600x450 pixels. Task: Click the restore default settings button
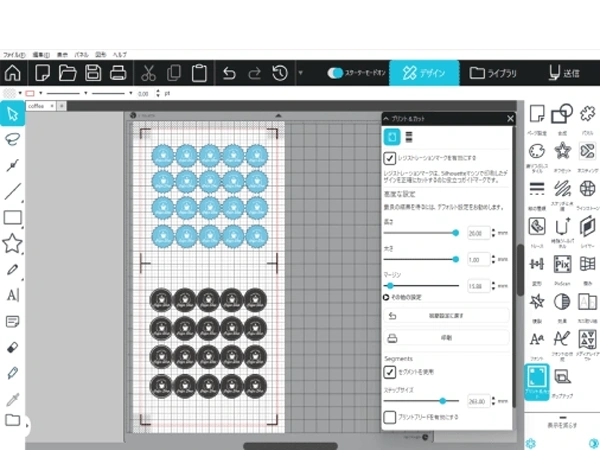(447, 315)
